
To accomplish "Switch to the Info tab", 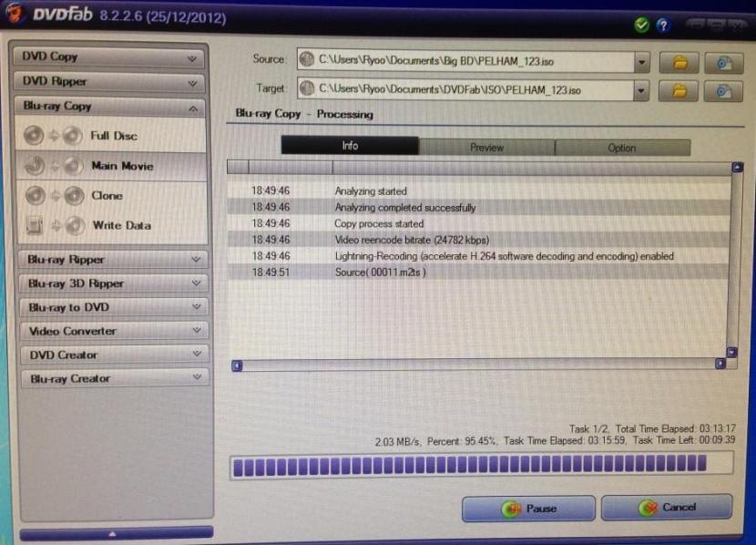I will click(x=350, y=146).
